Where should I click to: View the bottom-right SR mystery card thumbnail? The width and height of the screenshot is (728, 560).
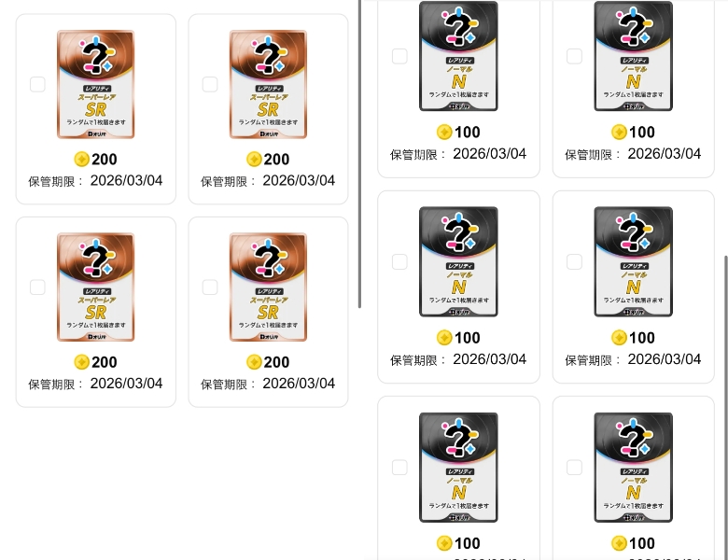pos(268,287)
